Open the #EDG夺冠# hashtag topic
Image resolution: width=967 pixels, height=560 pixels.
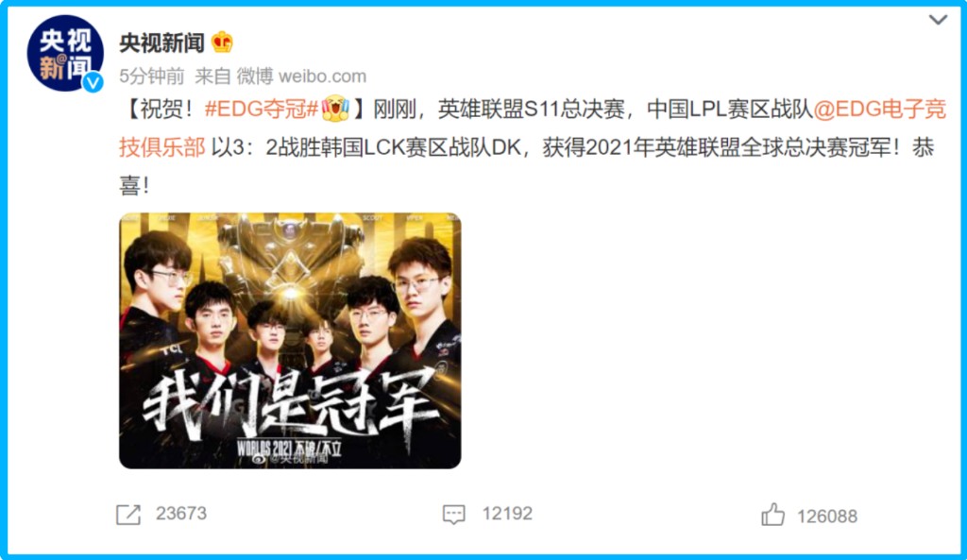click(262, 110)
